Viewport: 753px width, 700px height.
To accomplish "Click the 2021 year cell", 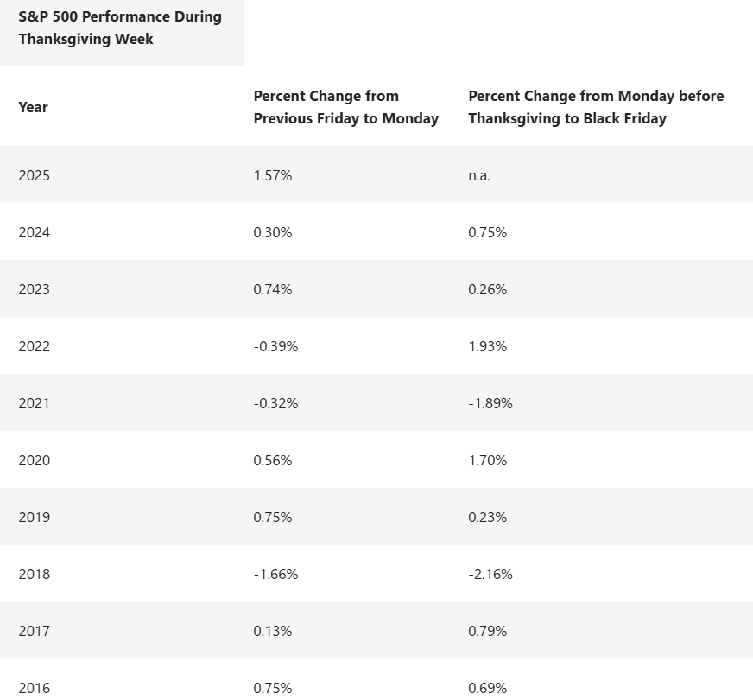I will point(35,403).
